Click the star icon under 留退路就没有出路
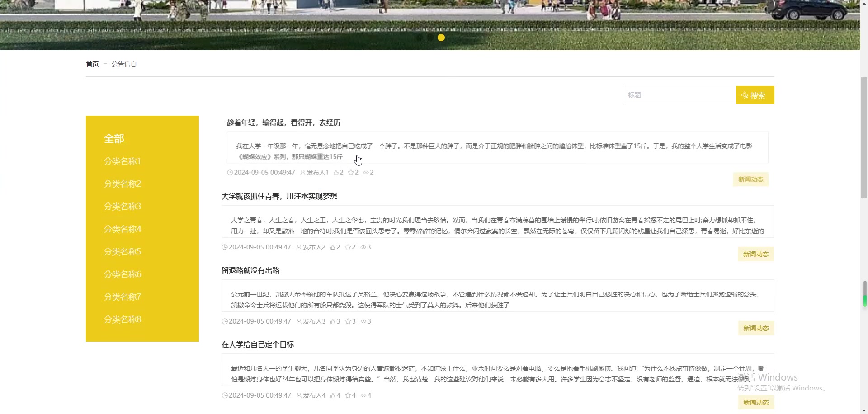 [348, 321]
